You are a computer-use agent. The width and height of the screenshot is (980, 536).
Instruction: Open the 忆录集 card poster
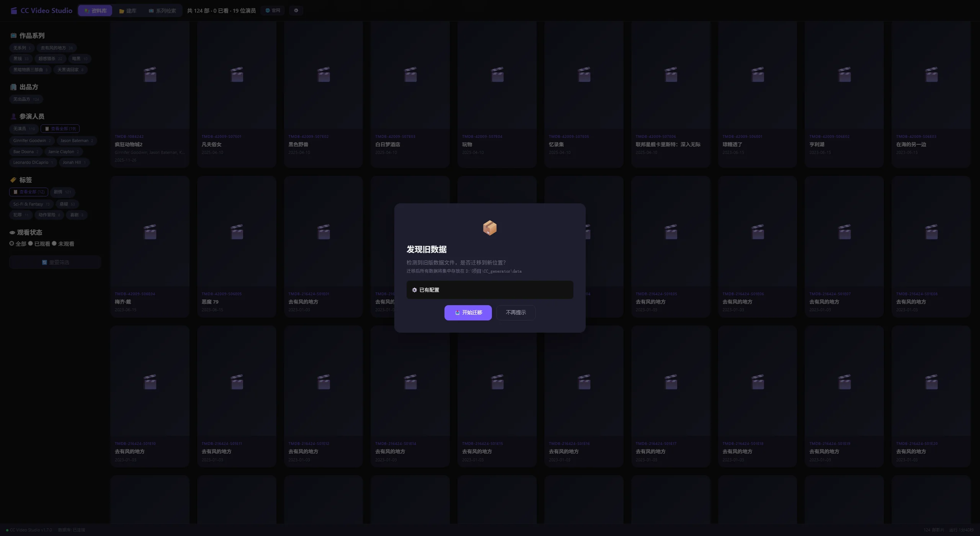coord(584,75)
